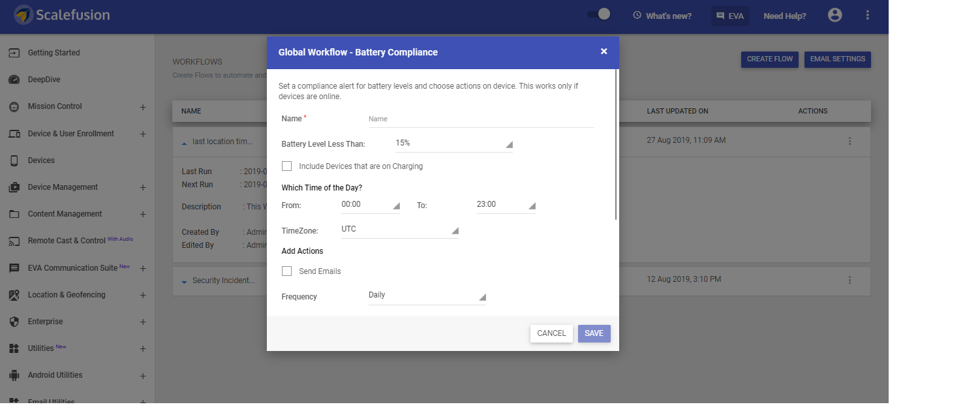
Task: Click the Remote Cast & Control icon
Action: pyautogui.click(x=14, y=241)
